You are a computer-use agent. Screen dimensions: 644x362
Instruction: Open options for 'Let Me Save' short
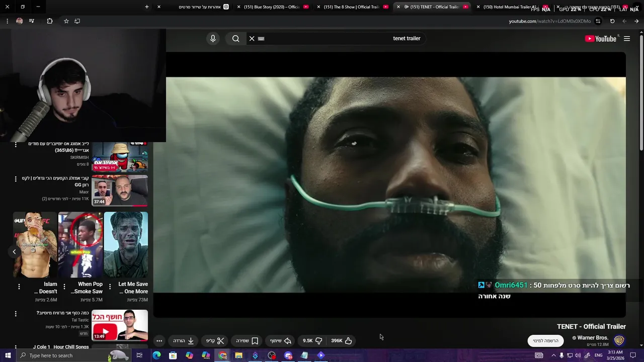pyautogui.click(x=110, y=287)
